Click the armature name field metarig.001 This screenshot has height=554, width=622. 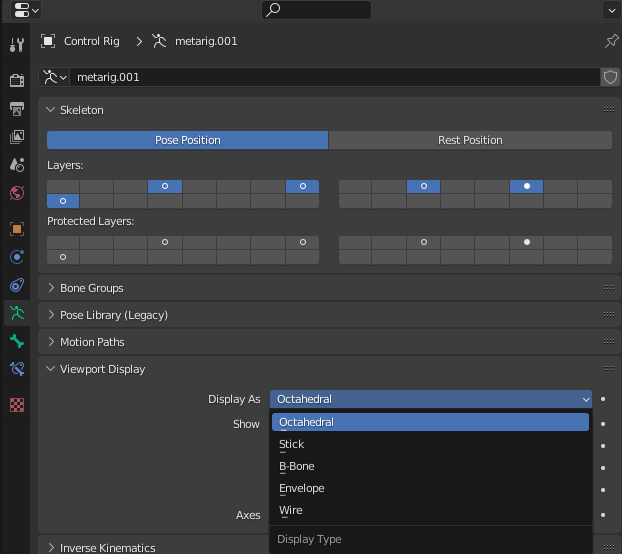point(335,77)
